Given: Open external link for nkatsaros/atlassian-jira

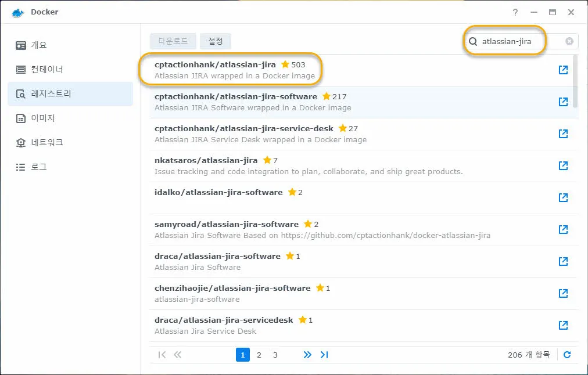Looking at the screenshot, I should [562, 165].
